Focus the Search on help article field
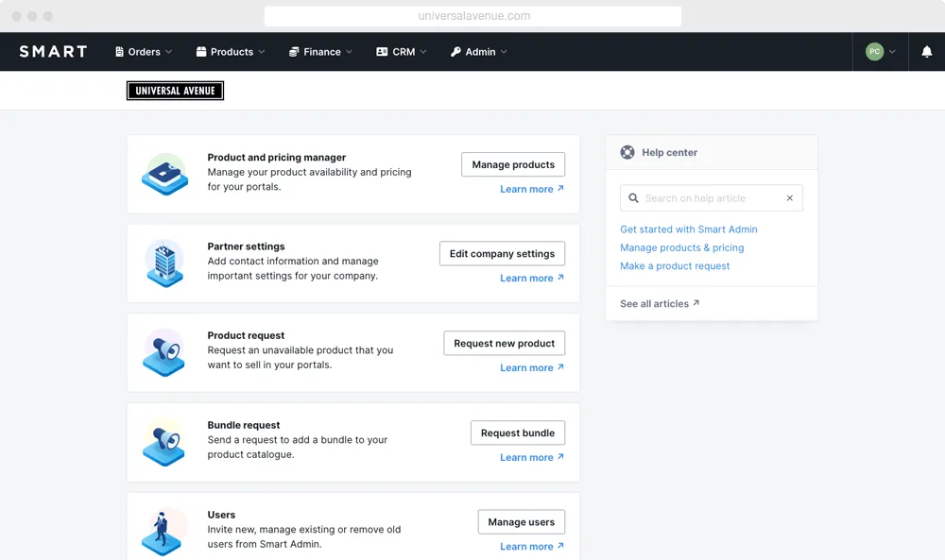The image size is (945, 560). click(709, 198)
